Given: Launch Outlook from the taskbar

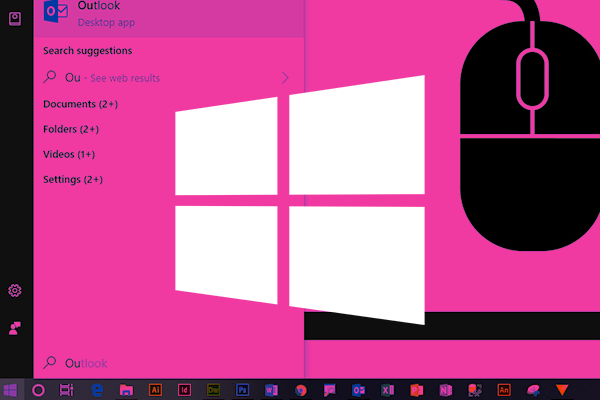Looking at the screenshot, I should click(x=359, y=390).
